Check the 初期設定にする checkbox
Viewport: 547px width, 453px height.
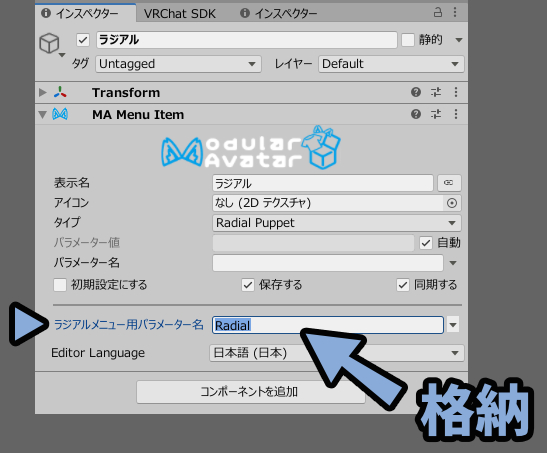60,285
